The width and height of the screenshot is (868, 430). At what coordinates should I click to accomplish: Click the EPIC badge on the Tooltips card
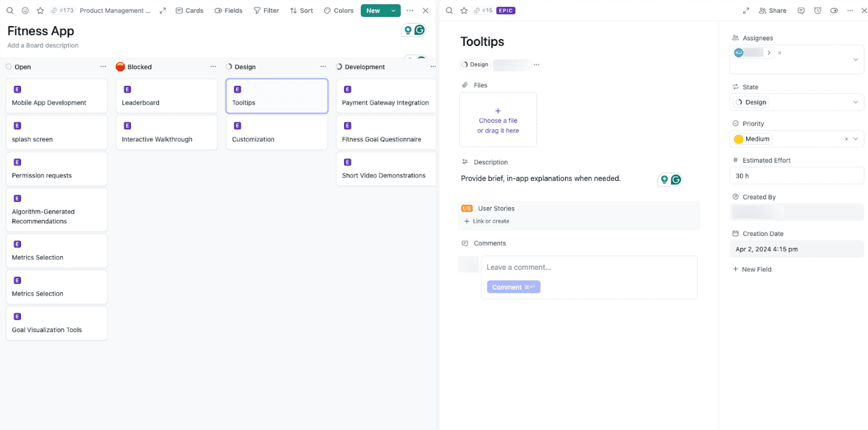tap(505, 10)
